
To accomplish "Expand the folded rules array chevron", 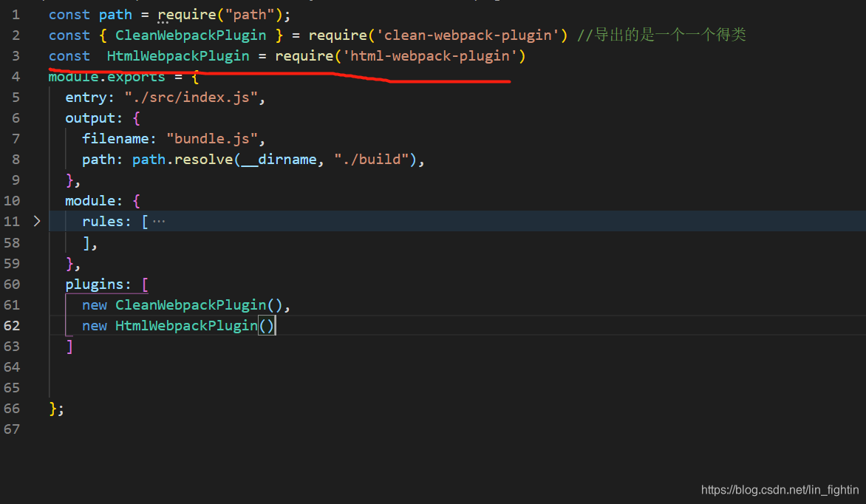I will [x=37, y=221].
